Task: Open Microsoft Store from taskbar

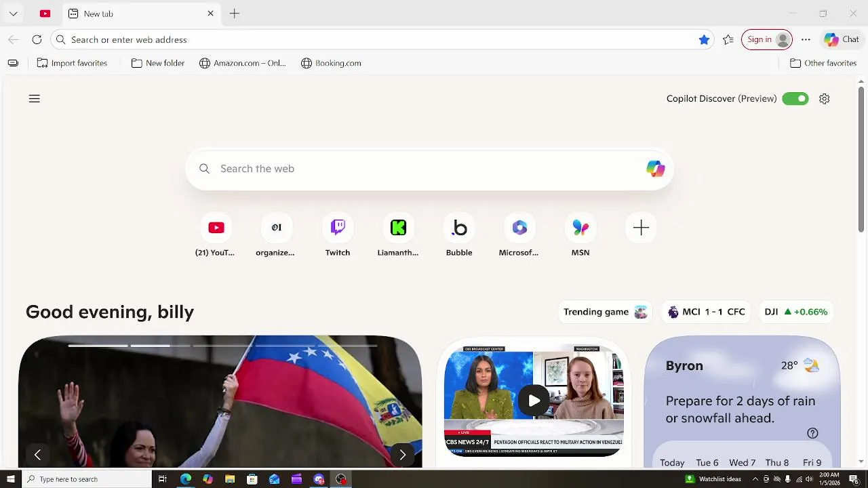Action: click(252, 479)
